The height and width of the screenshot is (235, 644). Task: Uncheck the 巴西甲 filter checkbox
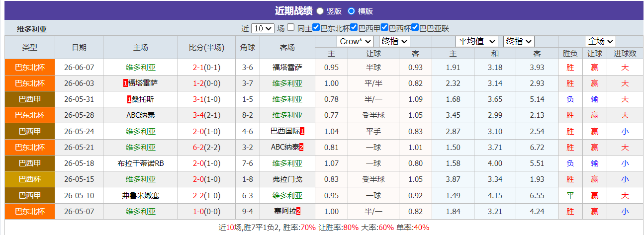click(354, 28)
